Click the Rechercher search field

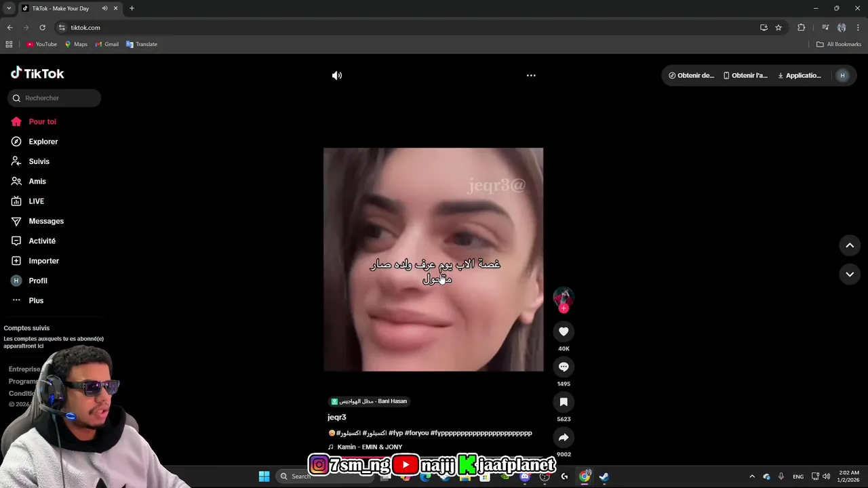tap(54, 98)
